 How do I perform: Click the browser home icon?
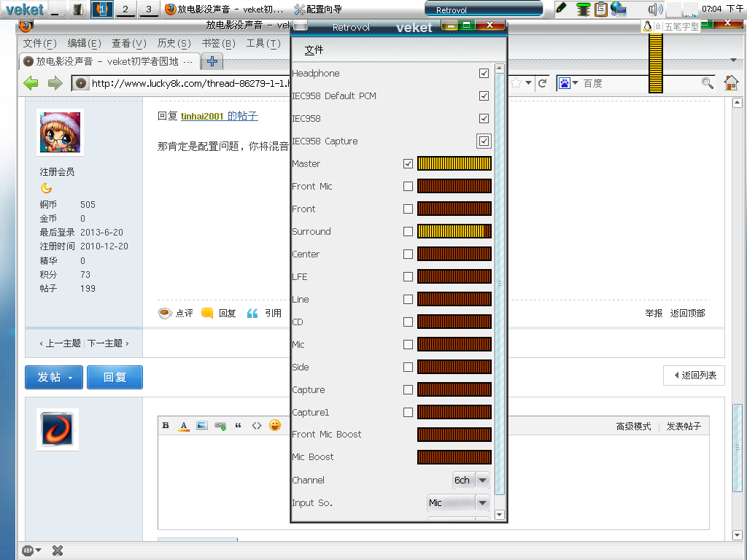pyautogui.click(x=731, y=83)
